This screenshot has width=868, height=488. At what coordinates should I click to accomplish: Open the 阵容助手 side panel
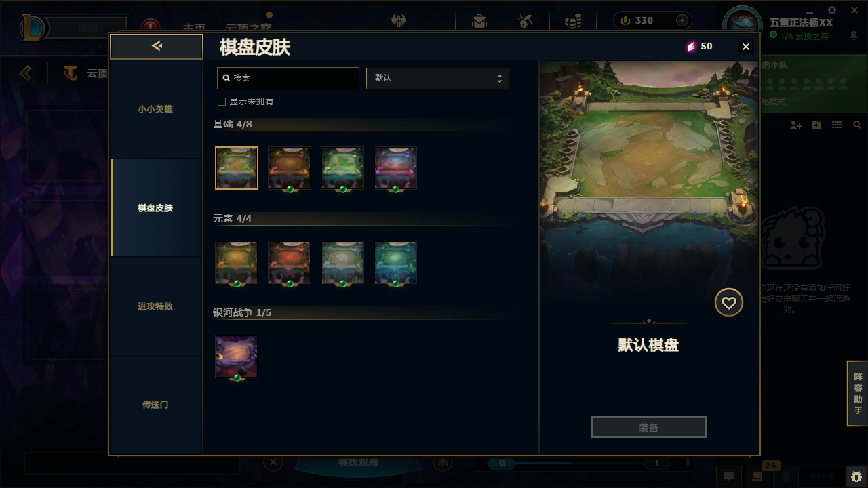pos(858,393)
